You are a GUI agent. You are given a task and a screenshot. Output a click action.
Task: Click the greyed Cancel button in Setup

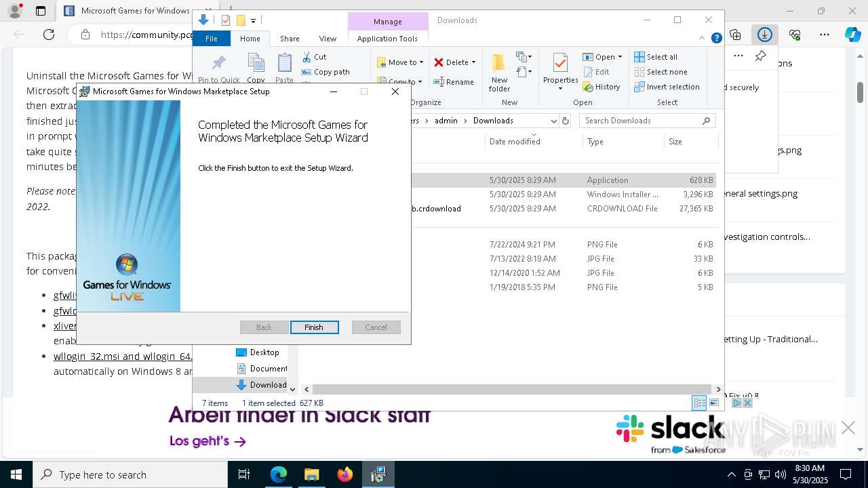(x=376, y=327)
